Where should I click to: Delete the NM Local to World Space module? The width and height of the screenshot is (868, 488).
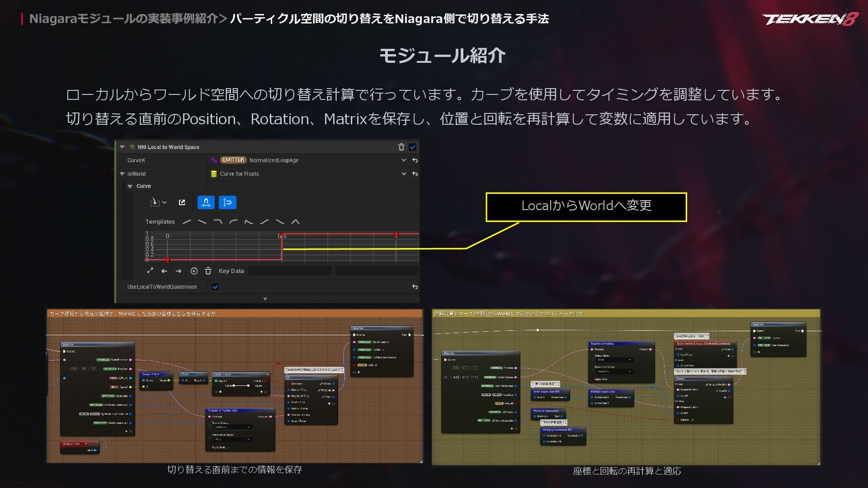point(401,147)
